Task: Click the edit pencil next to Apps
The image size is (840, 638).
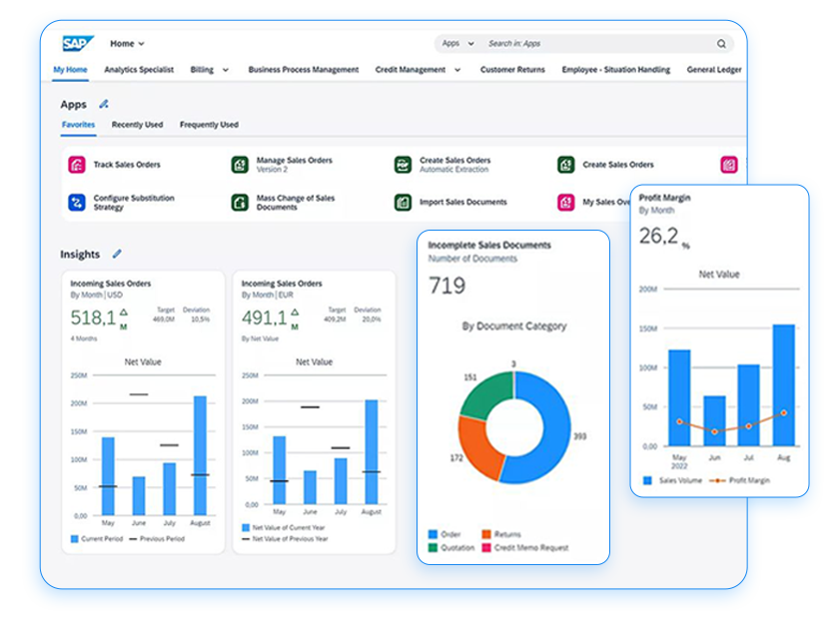Action: click(x=104, y=104)
